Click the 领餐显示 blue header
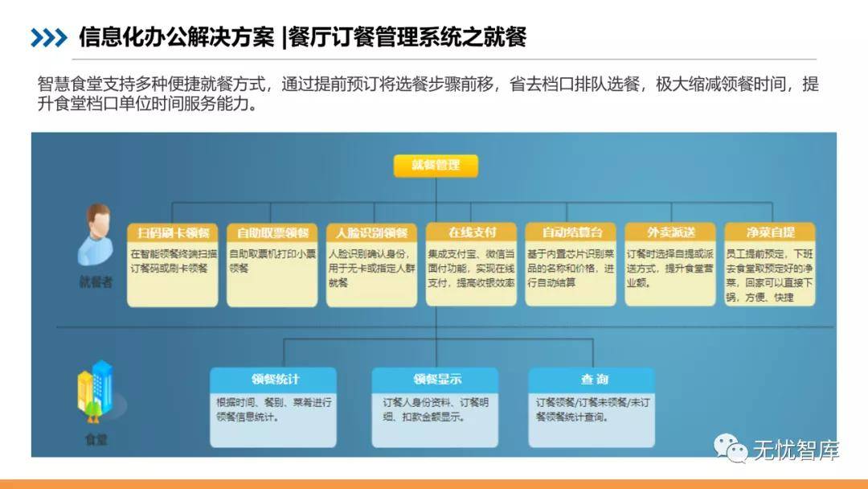Image resolution: width=868 pixels, height=489 pixels. coord(435,380)
